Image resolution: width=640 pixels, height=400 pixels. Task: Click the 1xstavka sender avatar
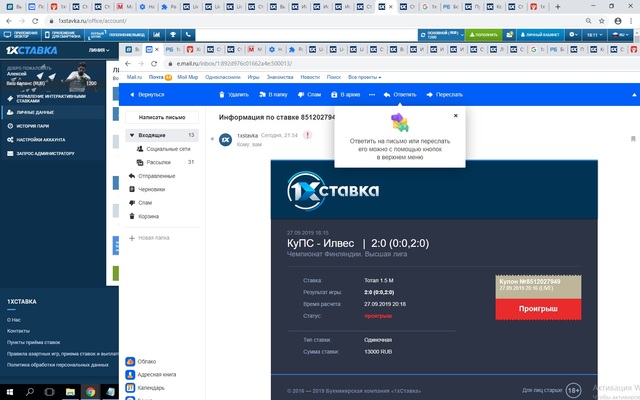(x=225, y=140)
